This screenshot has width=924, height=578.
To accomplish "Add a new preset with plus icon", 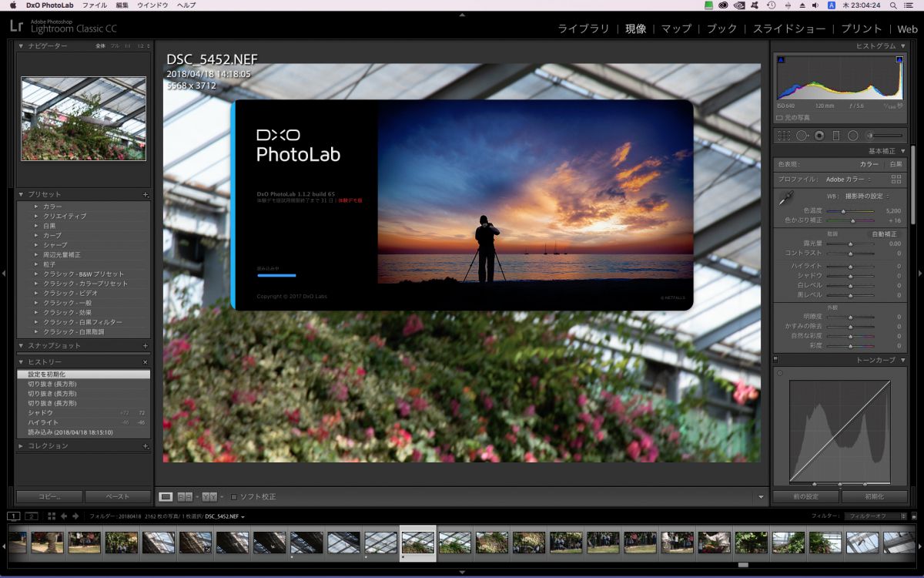I will (145, 194).
